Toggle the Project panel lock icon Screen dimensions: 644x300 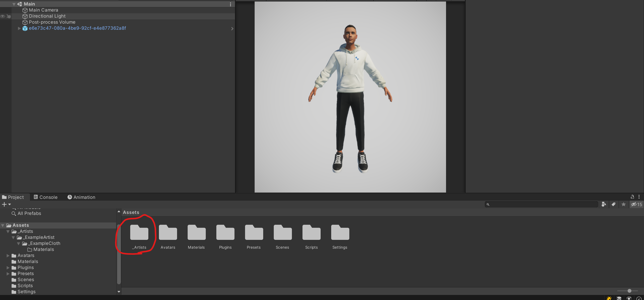coord(632,197)
